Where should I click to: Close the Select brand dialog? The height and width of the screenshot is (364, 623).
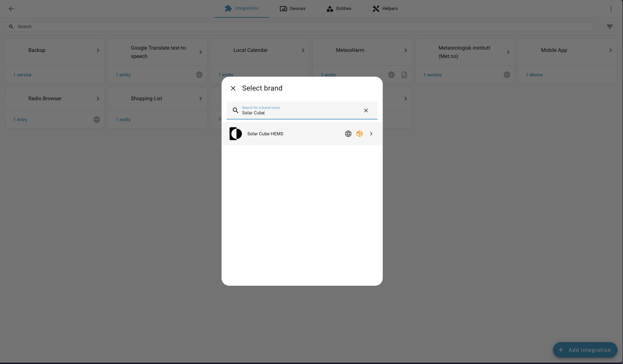click(x=233, y=88)
